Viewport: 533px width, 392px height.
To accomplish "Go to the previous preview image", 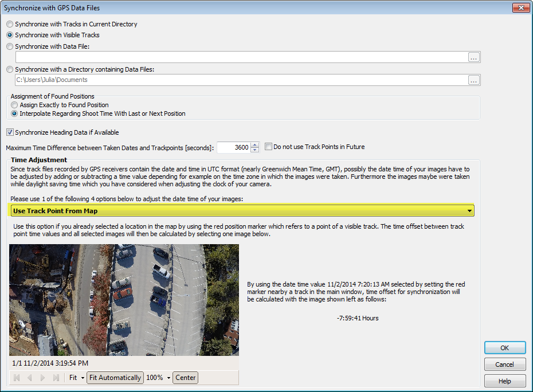I will pyautogui.click(x=29, y=378).
